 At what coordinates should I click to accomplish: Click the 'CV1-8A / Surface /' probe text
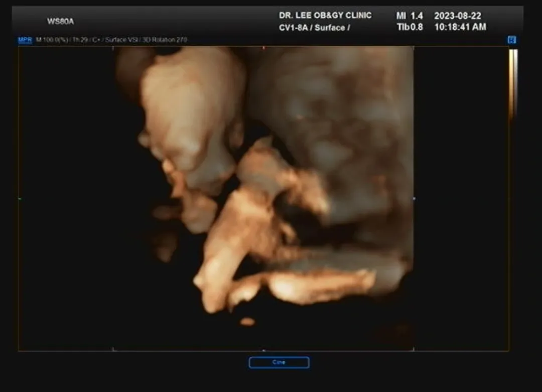coord(315,28)
